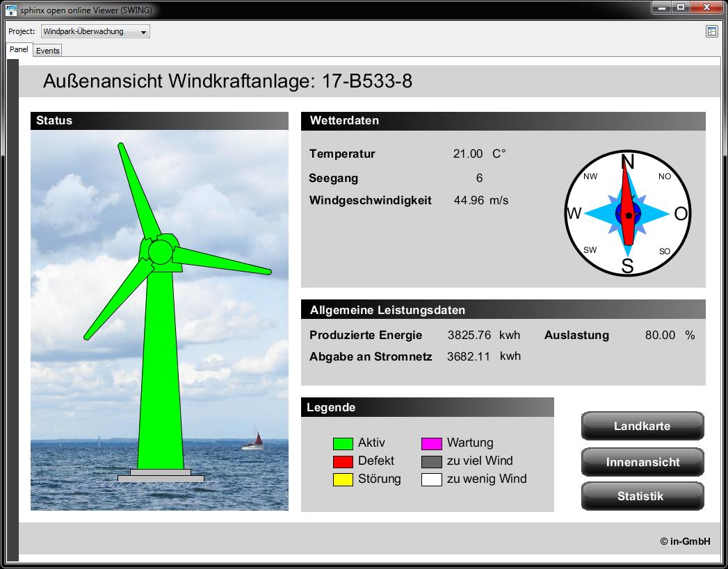Maximize the sphinx viewer window

click(x=681, y=7)
